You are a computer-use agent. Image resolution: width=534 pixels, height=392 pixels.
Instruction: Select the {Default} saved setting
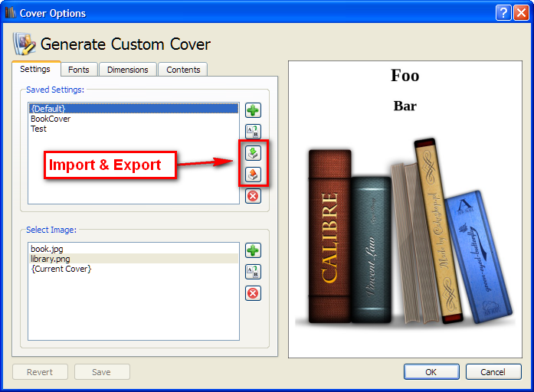coord(133,109)
